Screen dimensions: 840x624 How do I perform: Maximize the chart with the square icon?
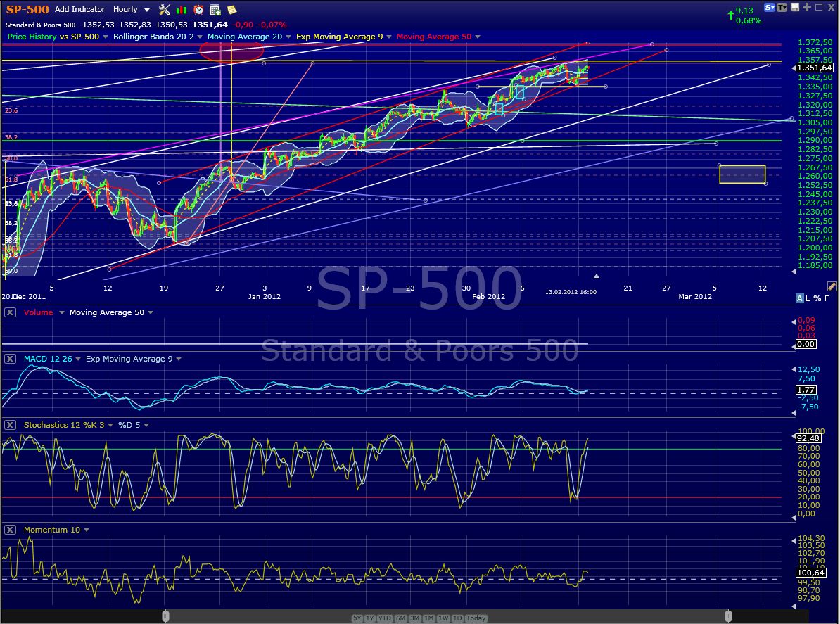tap(819, 8)
